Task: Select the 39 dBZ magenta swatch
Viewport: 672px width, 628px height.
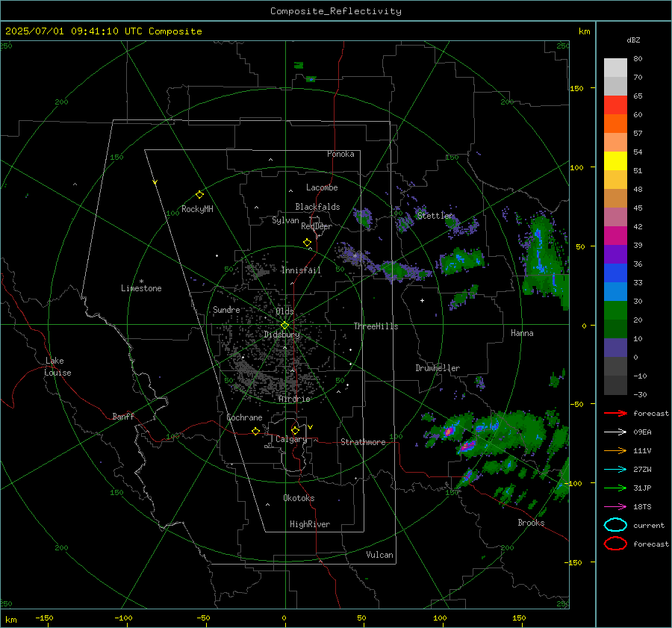Action: coord(615,235)
